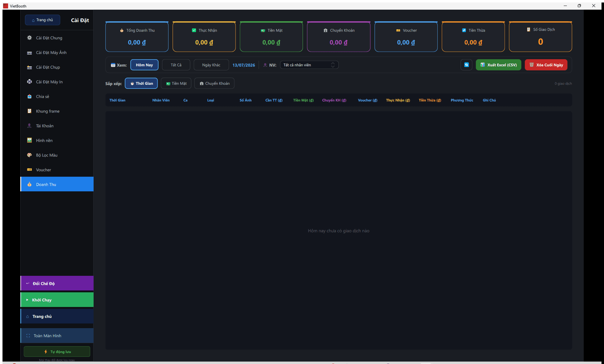Sort transactions by Tiền Mặt
The height and width of the screenshot is (364, 604).
tap(176, 84)
